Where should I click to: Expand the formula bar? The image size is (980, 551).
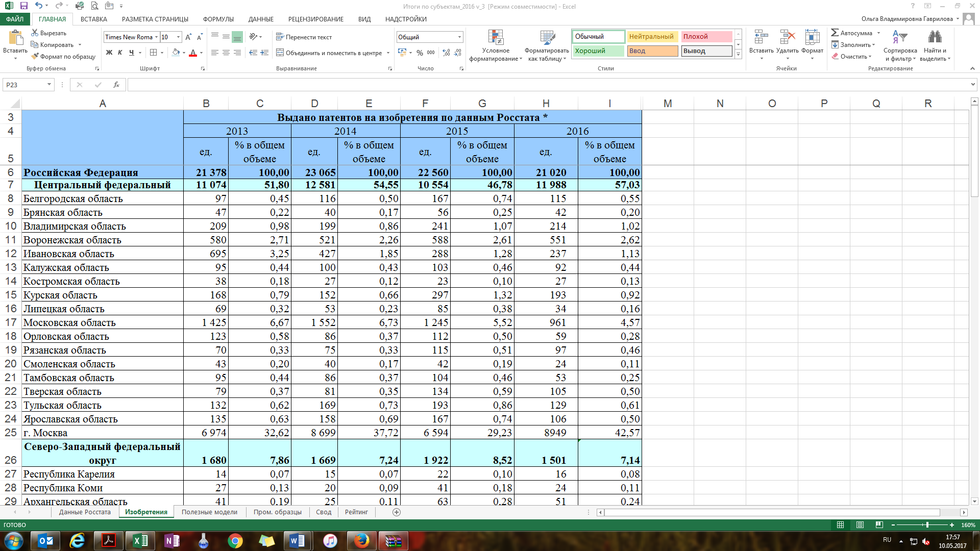point(973,85)
